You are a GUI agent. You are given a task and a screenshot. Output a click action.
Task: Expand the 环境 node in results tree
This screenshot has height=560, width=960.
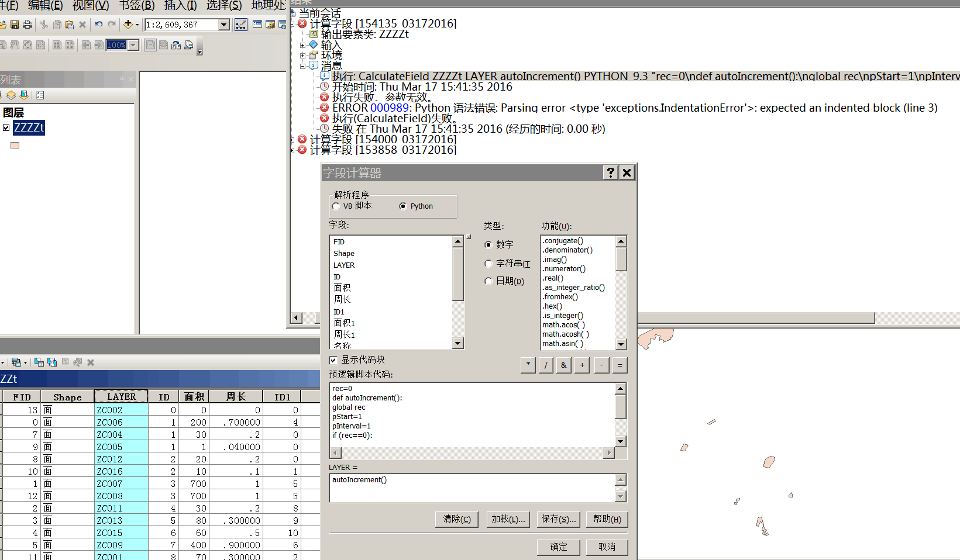(303, 56)
